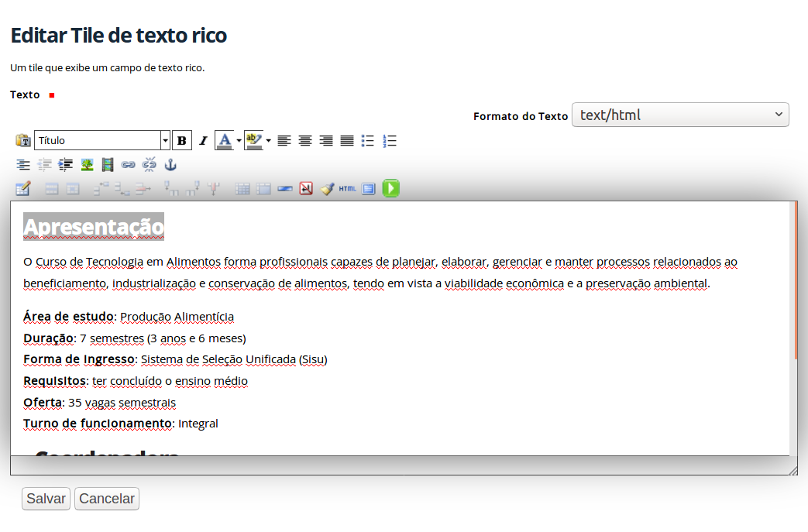This screenshot has width=808, height=532.
Task: Click the Apresentação heading in the editor
Action: tap(94, 227)
